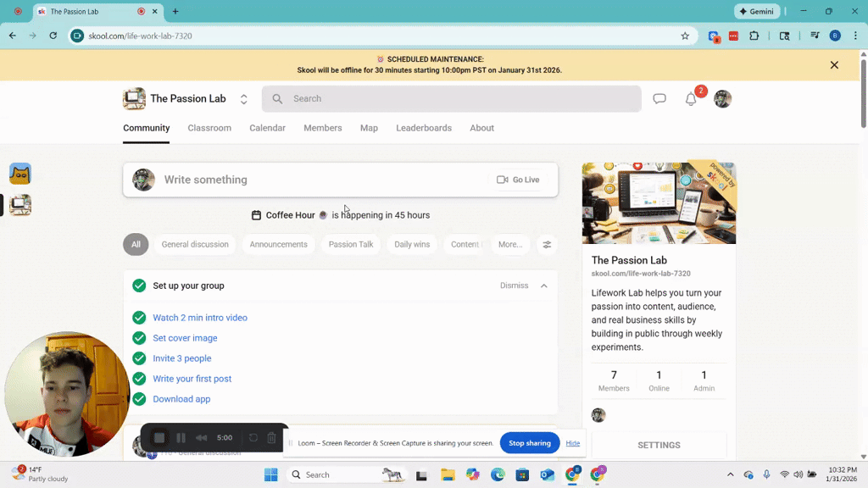The width and height of the screenshot is (868, 488).
Task: Bookmark this page with the star icon
Action: click(685, 36)
